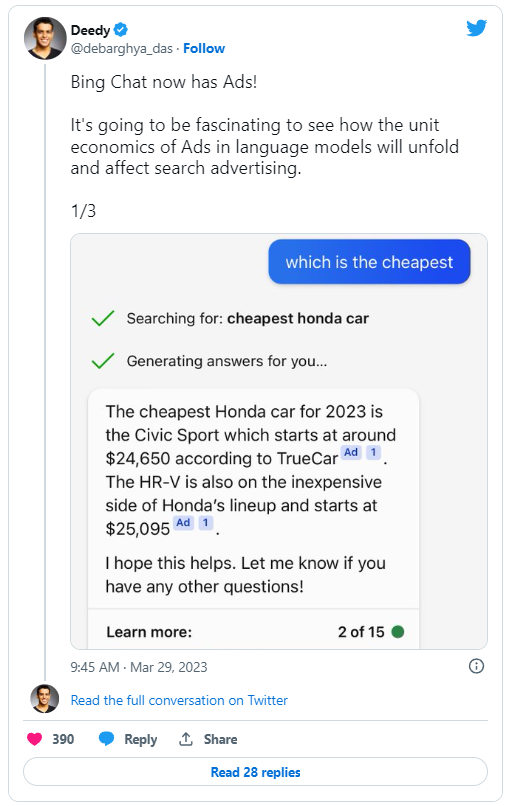510x806 pixels.
Task: Click the reply speech bubble icon
Action: click(x=106, y=739)
